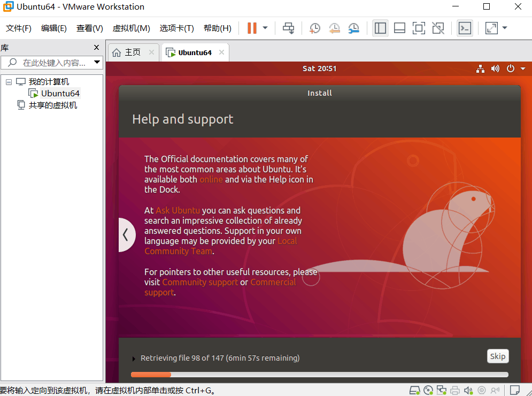532x396 pixels.
Task: Click the network adapter status icon
Action: tap(442, 391)
